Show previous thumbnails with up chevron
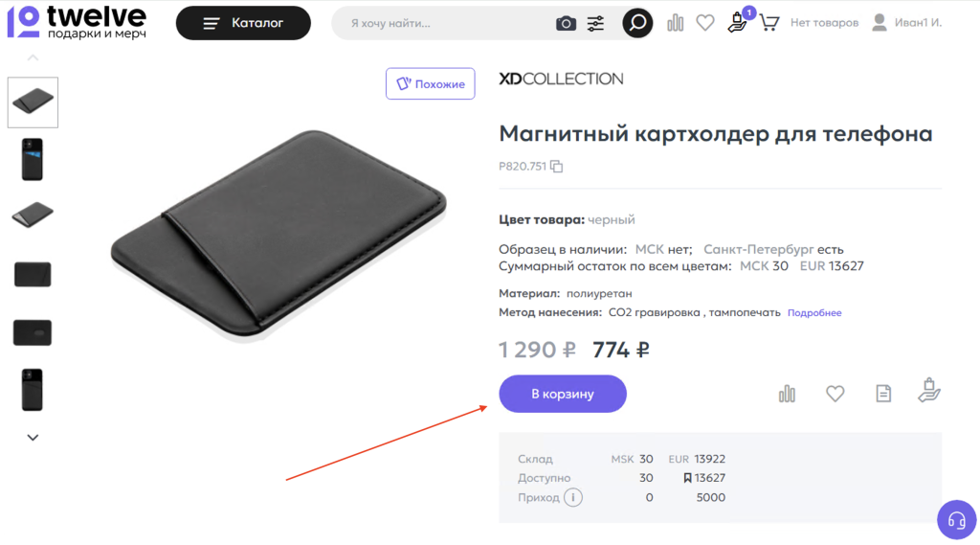The height and width of the screenshot is (545, 980). [33, 57]
